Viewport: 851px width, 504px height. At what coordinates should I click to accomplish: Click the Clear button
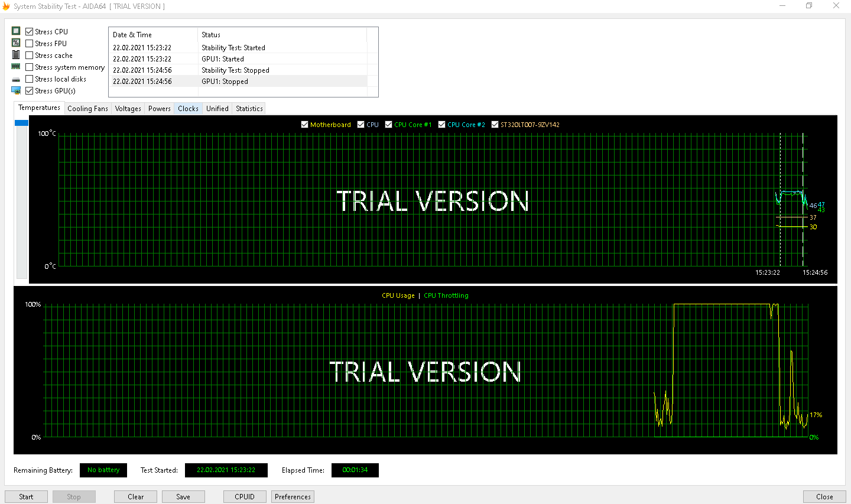tap(135, 497)
